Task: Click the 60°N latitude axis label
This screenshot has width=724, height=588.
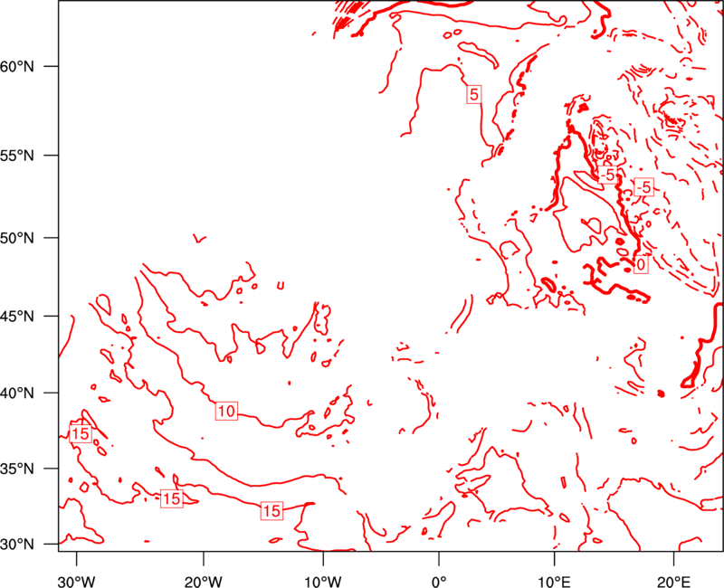Action: (17, 66)
